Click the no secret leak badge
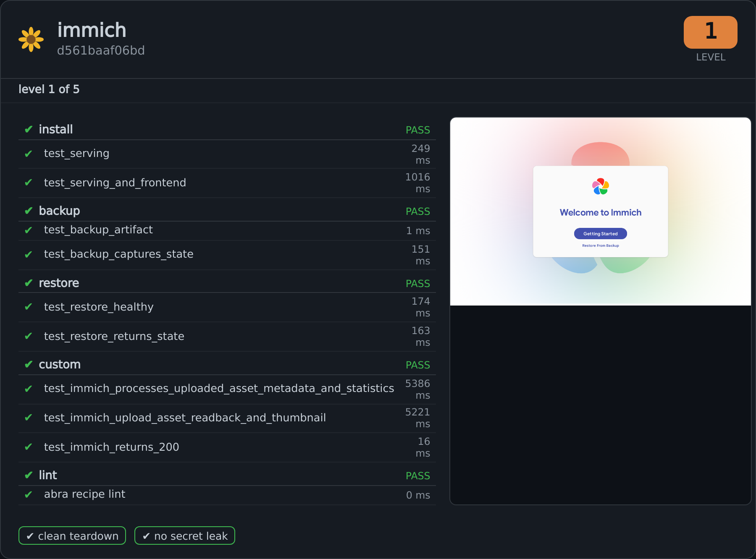 (185, 535)
